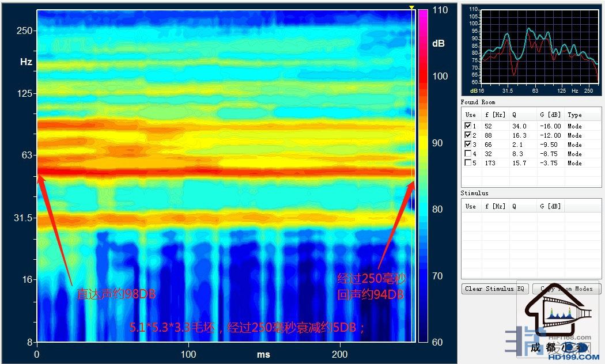This screenshot has width=605, height=364.
Task: Click the dB color scale bar
Action: 422,173
